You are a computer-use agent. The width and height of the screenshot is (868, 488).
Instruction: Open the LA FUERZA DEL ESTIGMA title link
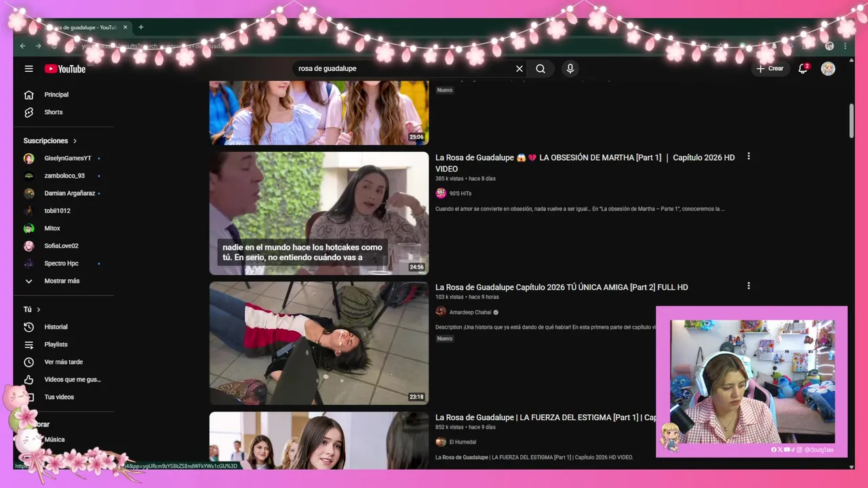click(546, 418)
